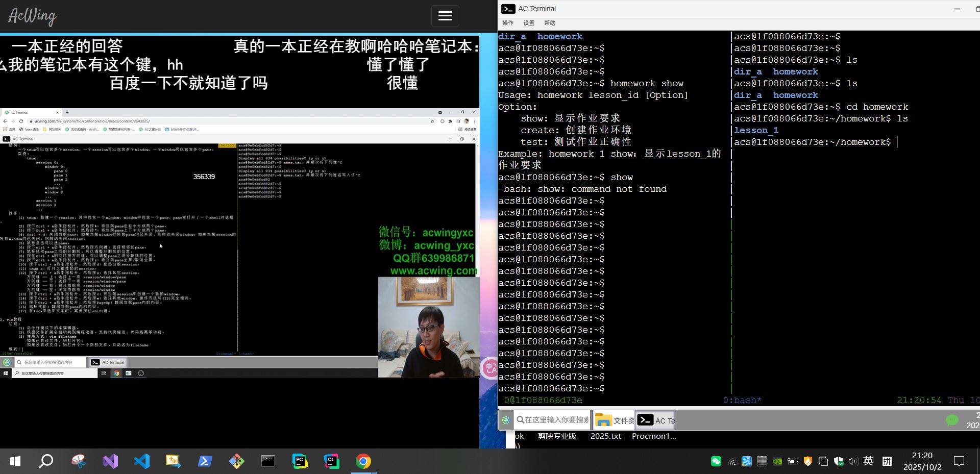This screenshot has height=474, width=980.
Task: Toggle the 英 input language indicator
Action: (x=868, y=461)
